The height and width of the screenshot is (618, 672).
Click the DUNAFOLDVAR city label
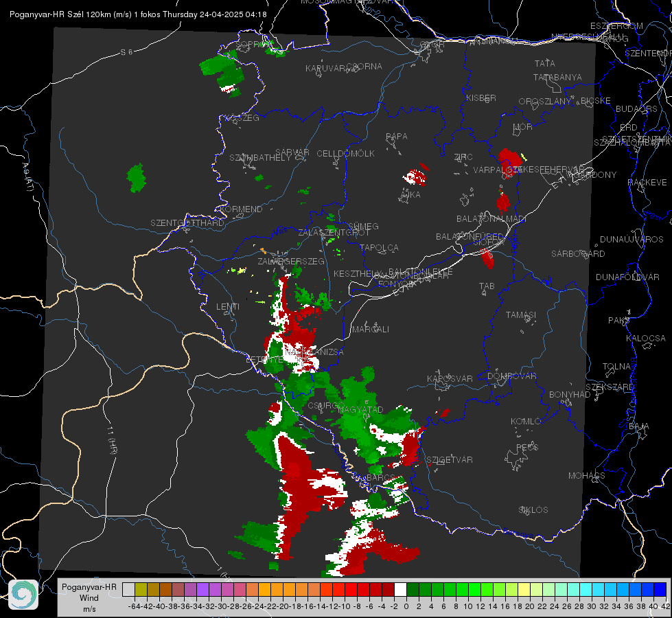click(x=627, y=277)
